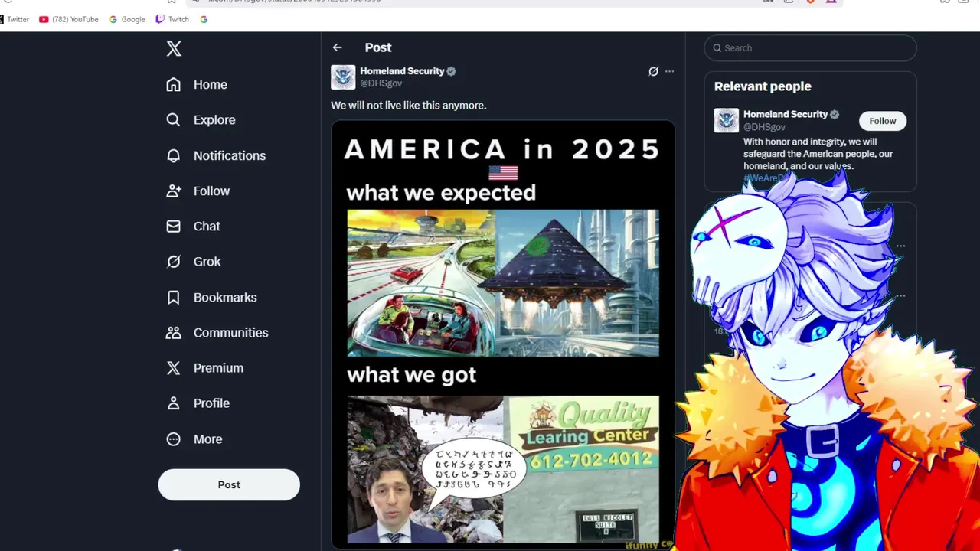Focus the Search input field
Image resolution: width=980 pixels, height=551 pixels.
point(810,47)
